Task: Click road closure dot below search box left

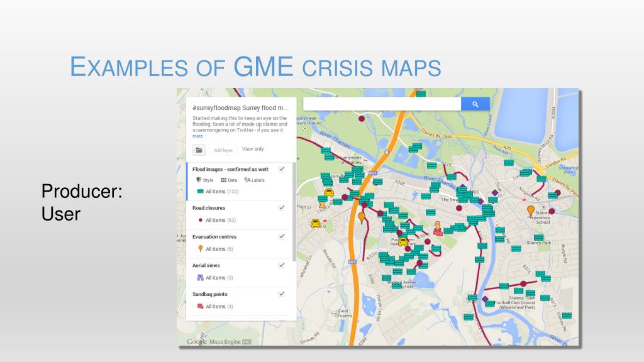Action: [x=362, y=119]
